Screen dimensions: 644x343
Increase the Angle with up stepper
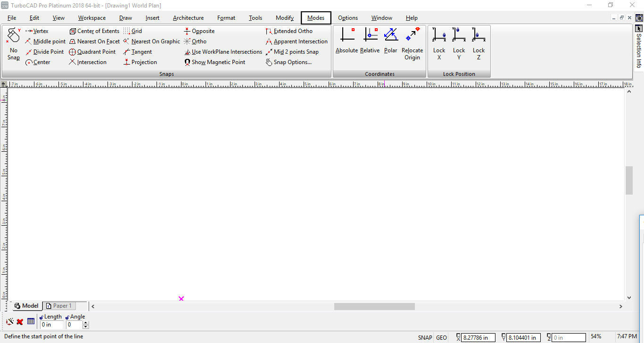(x=86, y=323)
